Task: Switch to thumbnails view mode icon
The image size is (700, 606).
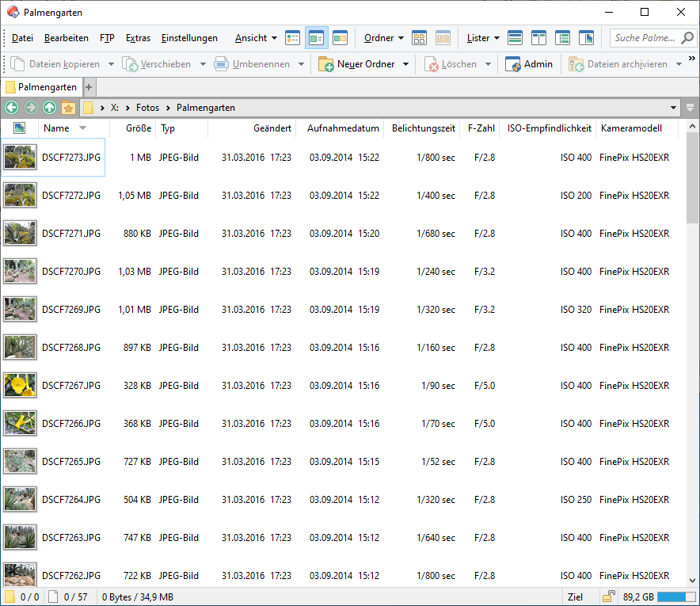Action: coord(340,38)
